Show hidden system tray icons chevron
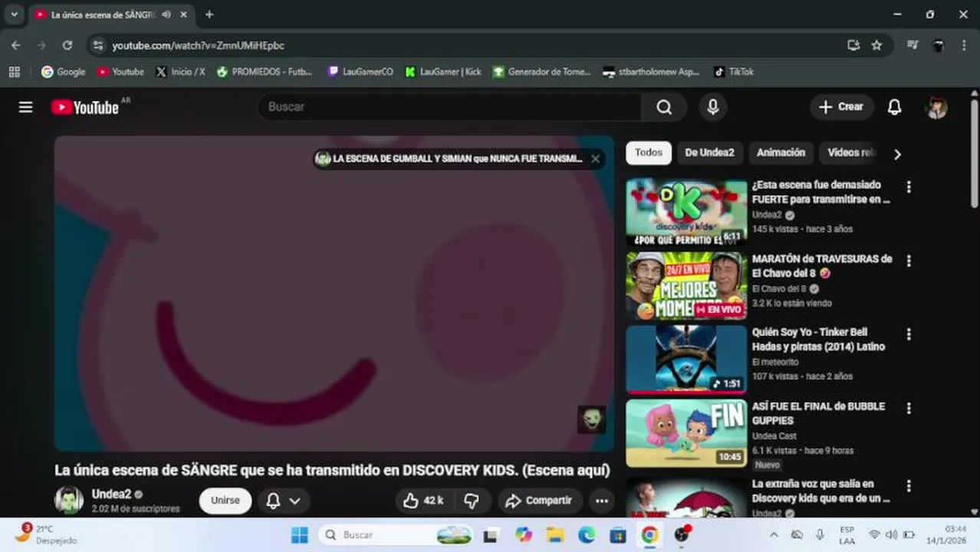980x552 pixels. 774,534
